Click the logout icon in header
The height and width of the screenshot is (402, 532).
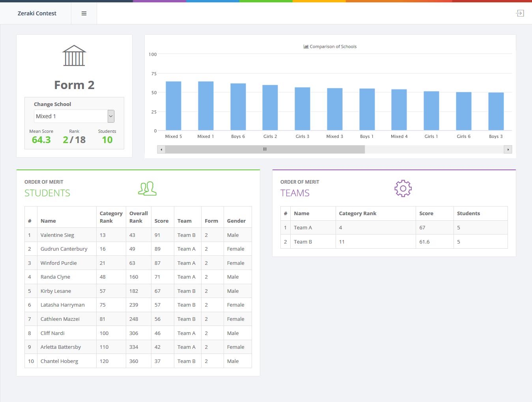520,13
